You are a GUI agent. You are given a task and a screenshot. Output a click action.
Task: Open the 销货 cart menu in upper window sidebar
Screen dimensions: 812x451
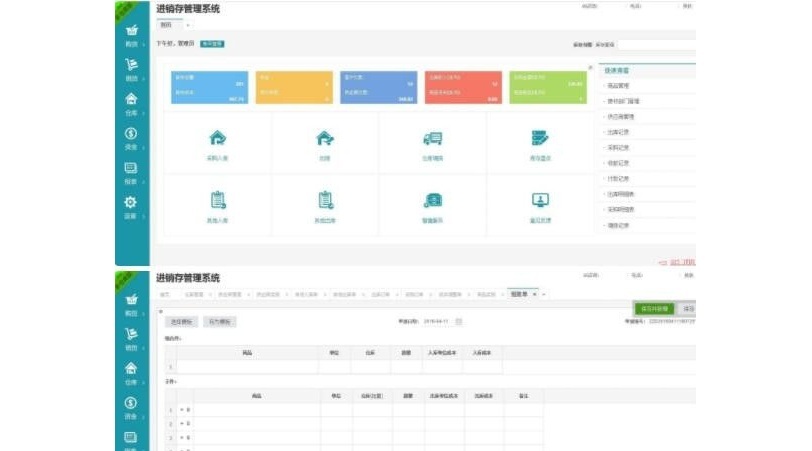132,70
